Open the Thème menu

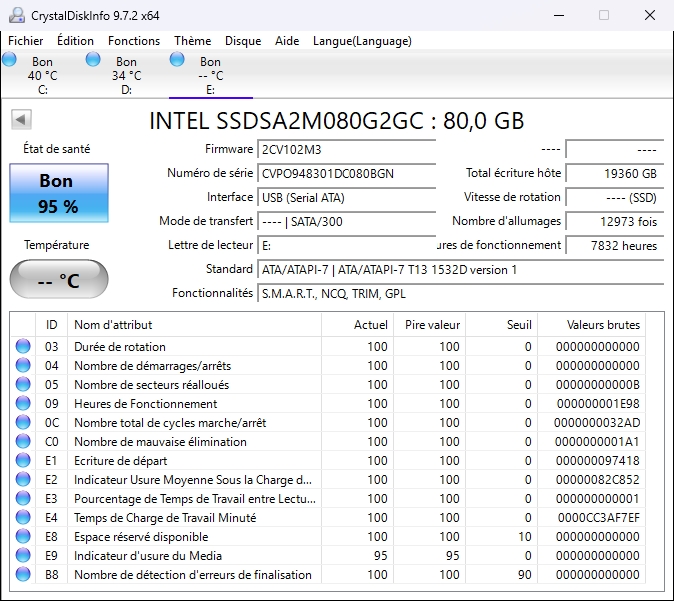point(192,41)
